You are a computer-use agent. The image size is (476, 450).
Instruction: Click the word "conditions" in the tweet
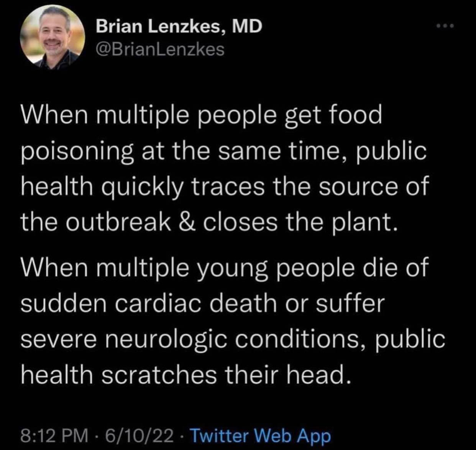pyautogui.click(x=303, y=339)
